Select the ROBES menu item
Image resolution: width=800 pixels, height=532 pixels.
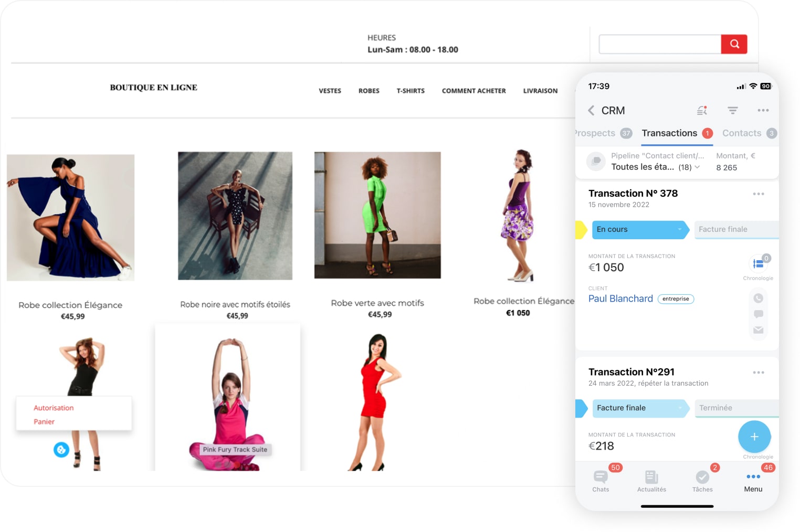[369, 91]
